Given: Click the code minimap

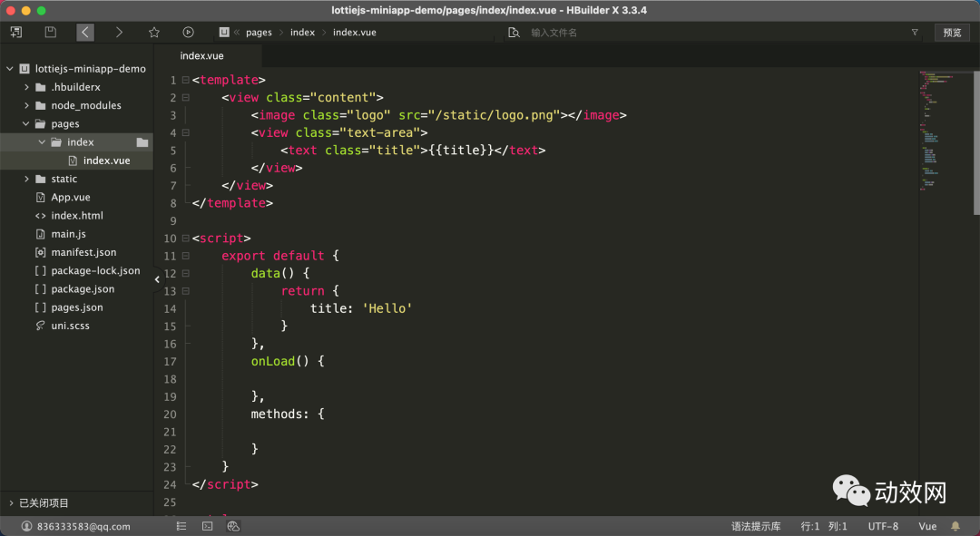Looking at the screenshot, I should tap(945, 132).
